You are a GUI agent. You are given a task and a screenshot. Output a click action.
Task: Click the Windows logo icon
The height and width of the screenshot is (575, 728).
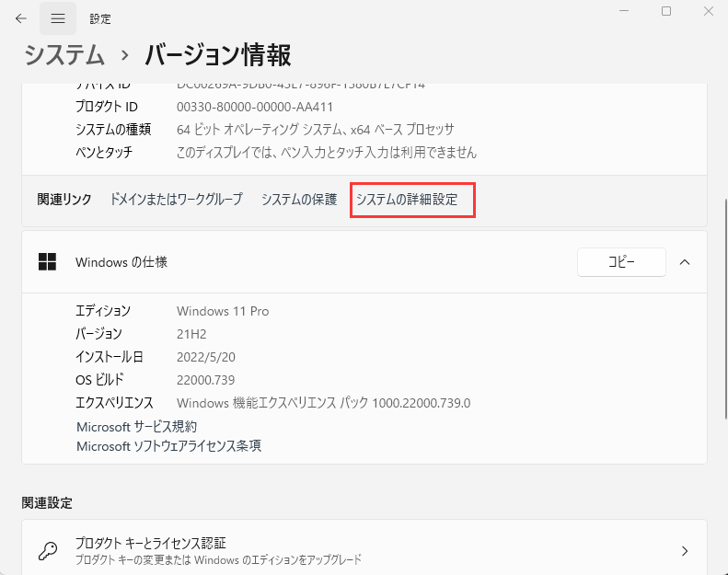[x=47, y=262]
